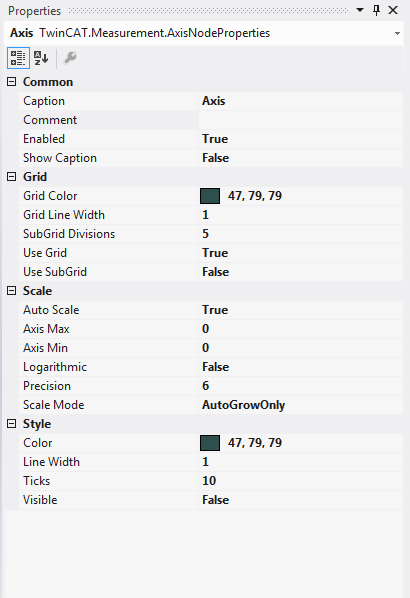The width and height of the screenshot is (410, 598).
Task: Select the Use Grid property label
Action: pyautogui.click(x=45, y=253)
